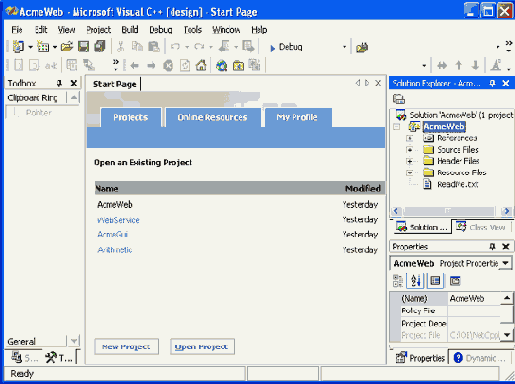Click the Properties grid scroll up arrow
Screen dimensions: 515x384
pos(507,298)
